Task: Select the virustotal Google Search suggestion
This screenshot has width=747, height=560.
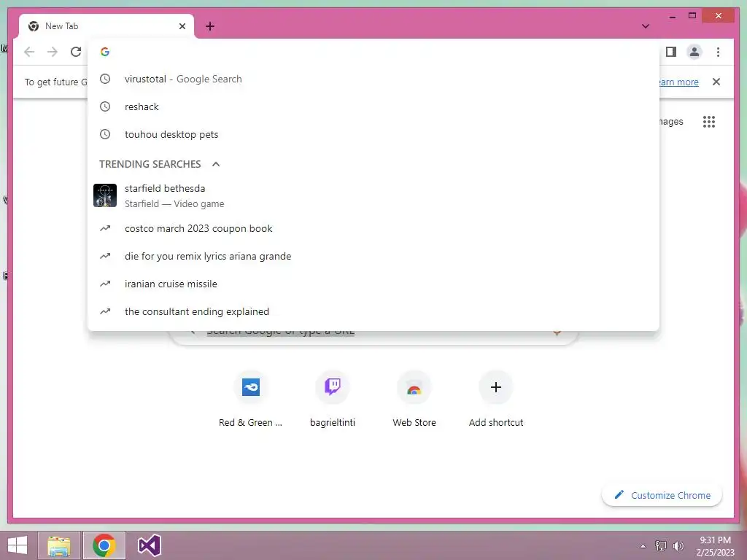Action: coord(373,79)
